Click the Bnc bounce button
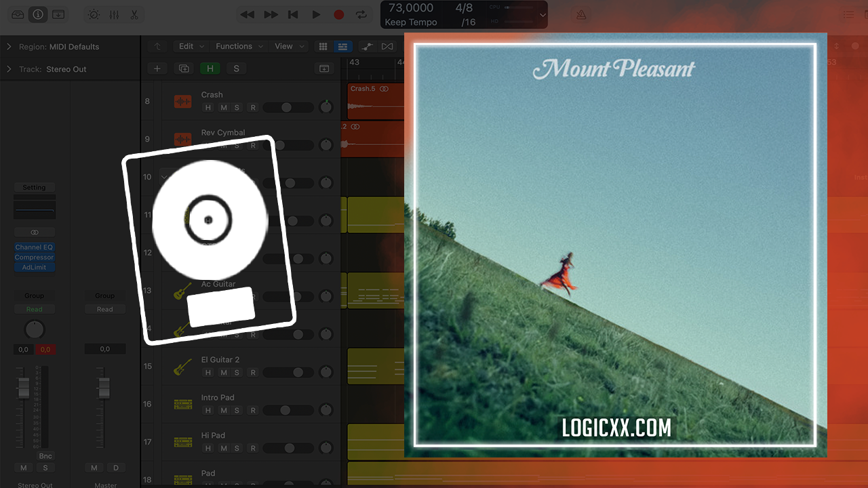Viewport: 868px width, 488px height. 45,456
